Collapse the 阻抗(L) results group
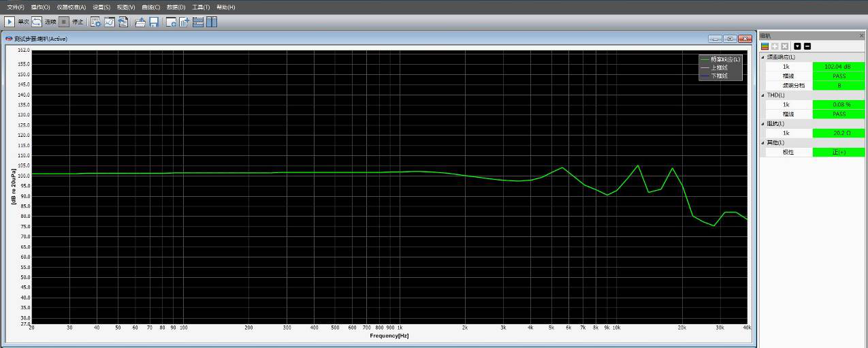This screenshot has width=868, height=348. 763,124
